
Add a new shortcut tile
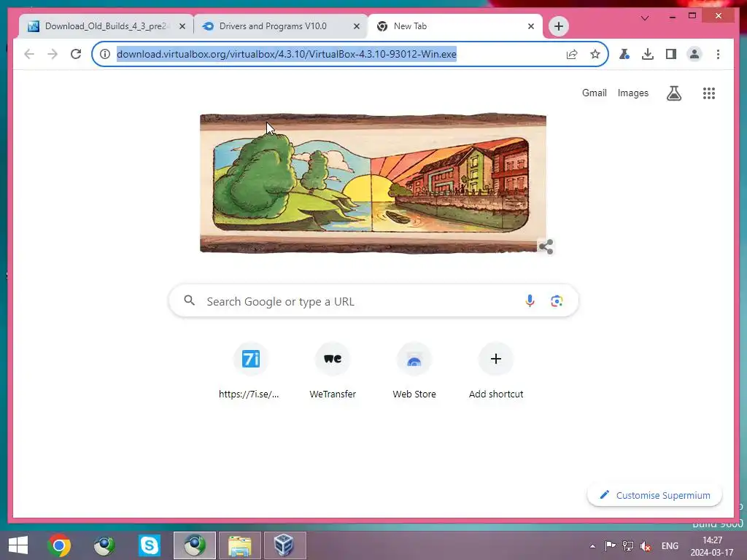pos(496,370)
